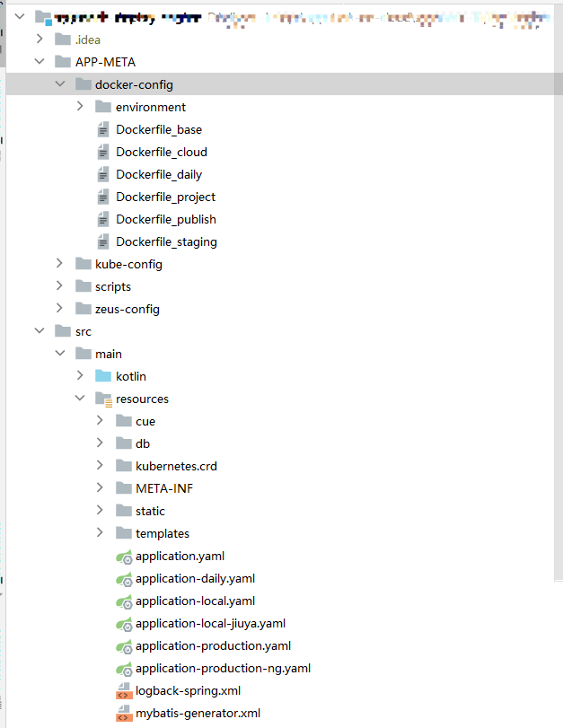Expand the kotlin folder
This screenshot has height=728, width=563.
(x=80, y=375)
